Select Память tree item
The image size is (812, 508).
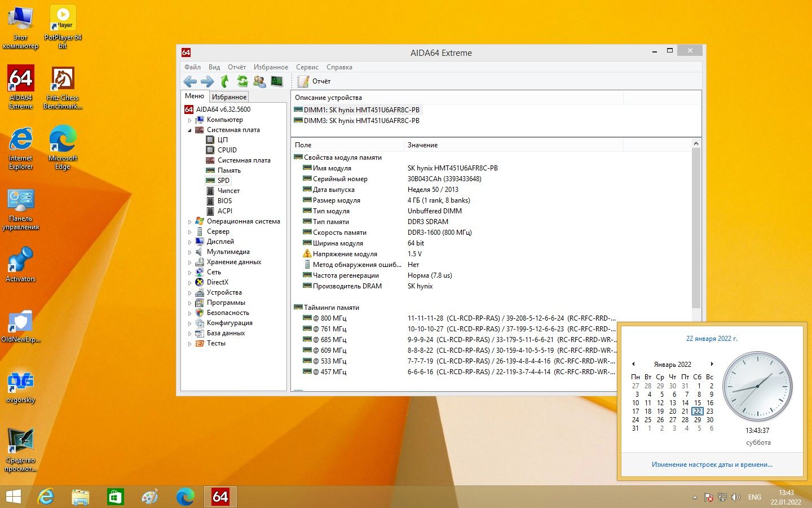(229, 170)
